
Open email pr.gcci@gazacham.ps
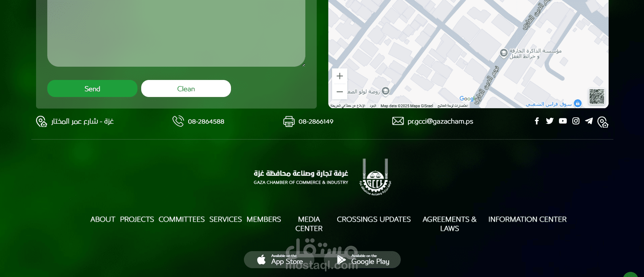440,121
